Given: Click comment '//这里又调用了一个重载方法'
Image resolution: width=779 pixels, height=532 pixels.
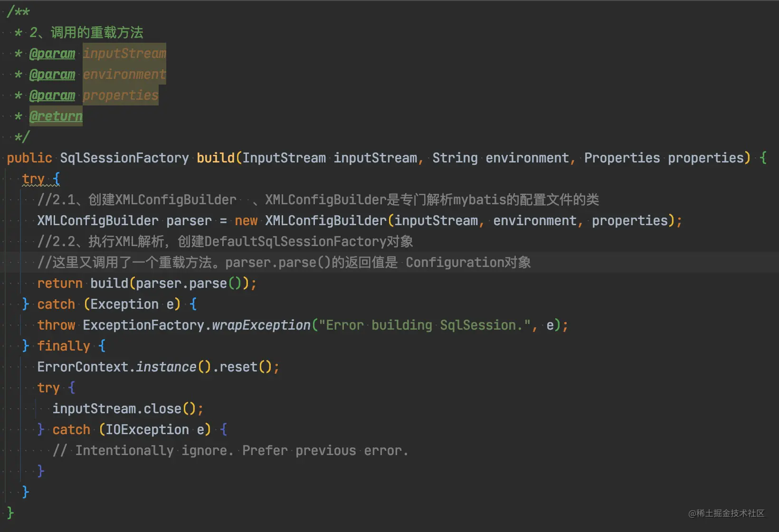Looking at the screenshot, I should pyautogui.click(x=124, y=262).
